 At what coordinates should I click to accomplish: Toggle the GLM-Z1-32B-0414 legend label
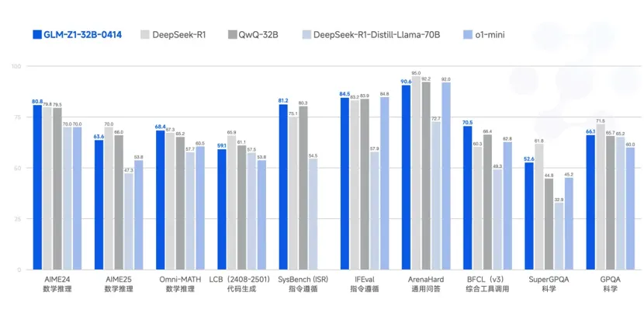tap(83, 34)
